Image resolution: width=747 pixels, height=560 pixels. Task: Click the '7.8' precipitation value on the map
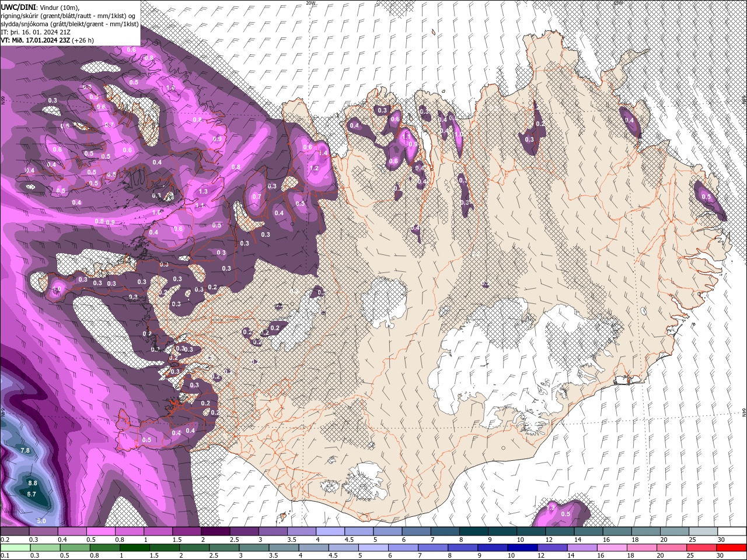pos(25,450)
